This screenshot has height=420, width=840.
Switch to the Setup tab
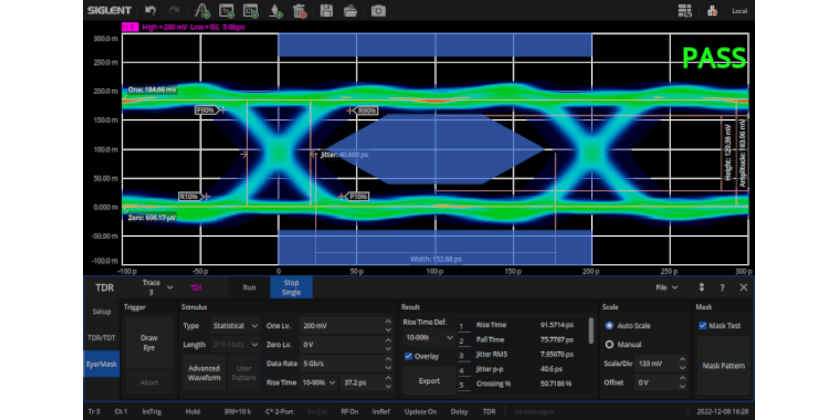tap(102, 312)
